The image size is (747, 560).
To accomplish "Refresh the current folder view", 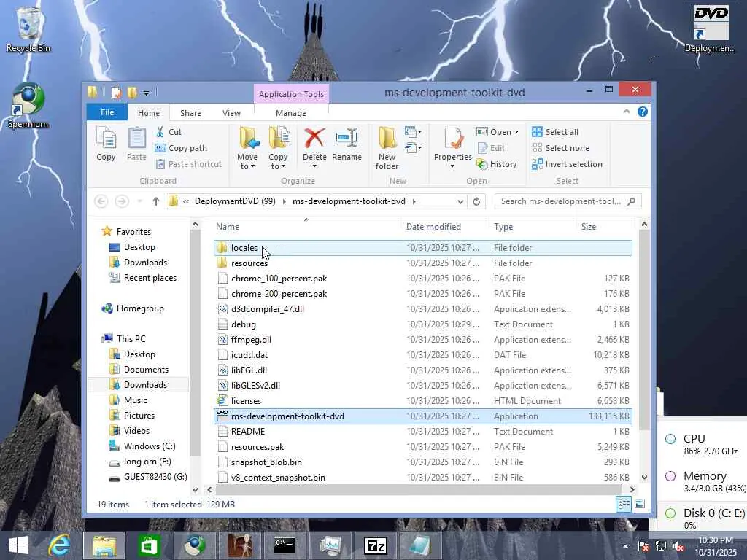I will click(476, 201).
